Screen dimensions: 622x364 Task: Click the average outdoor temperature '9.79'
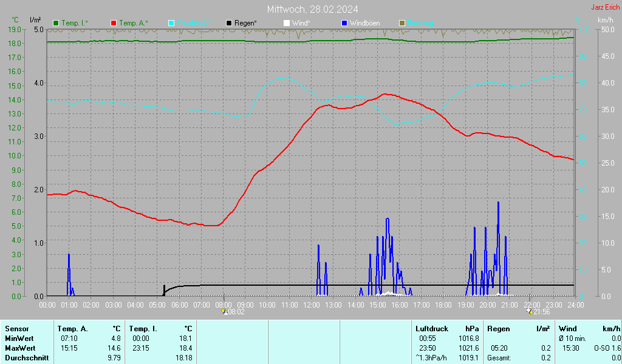click(114, 358)
